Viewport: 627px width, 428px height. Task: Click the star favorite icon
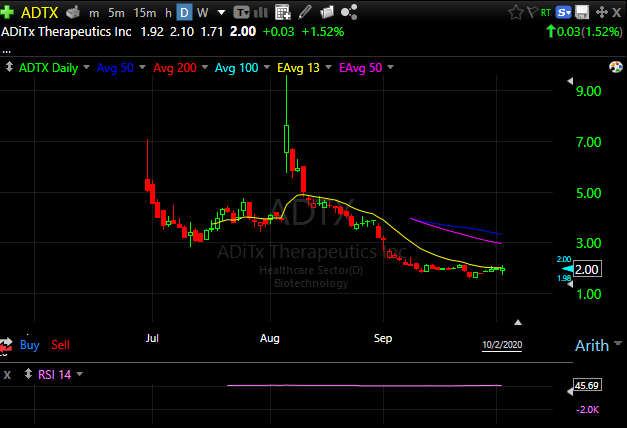click(515, 13)
